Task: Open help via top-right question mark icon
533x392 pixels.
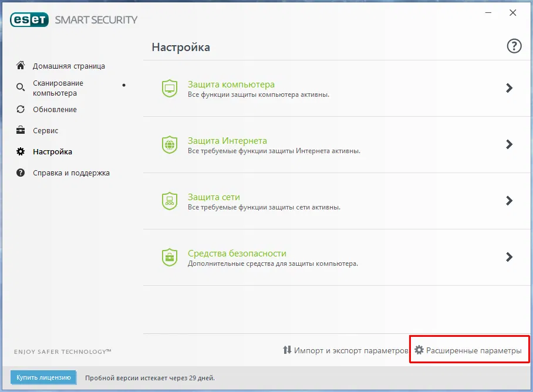Action: point(514,46)
